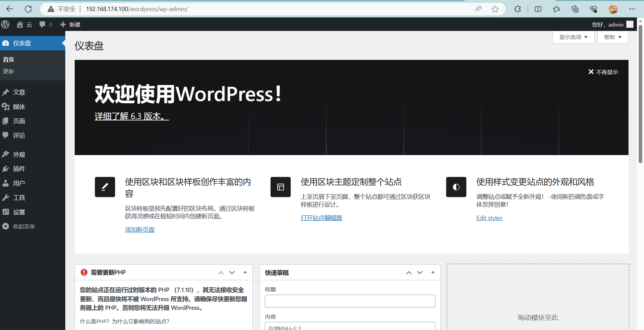The image size is (644, 330).
Task: Go back with the browser back arrow
Action: point(10,9)
